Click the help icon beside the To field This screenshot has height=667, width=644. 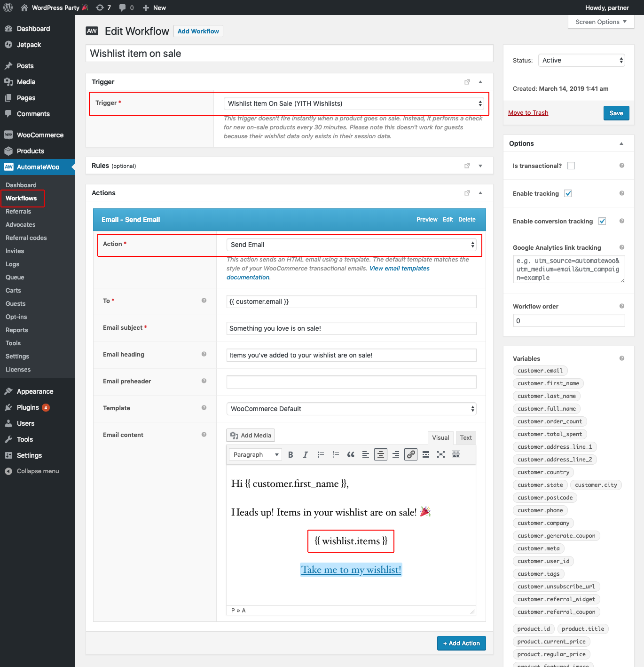click(x=204, y=301)
